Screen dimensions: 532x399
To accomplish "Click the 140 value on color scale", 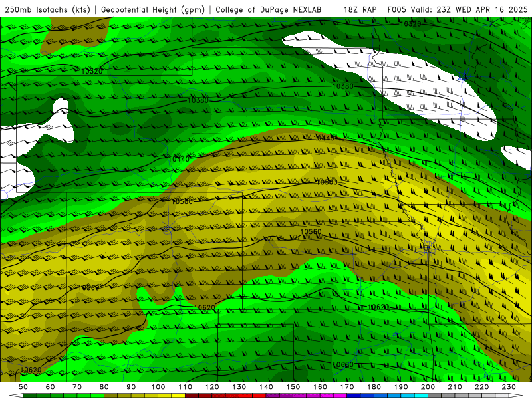I will (266, 387).
